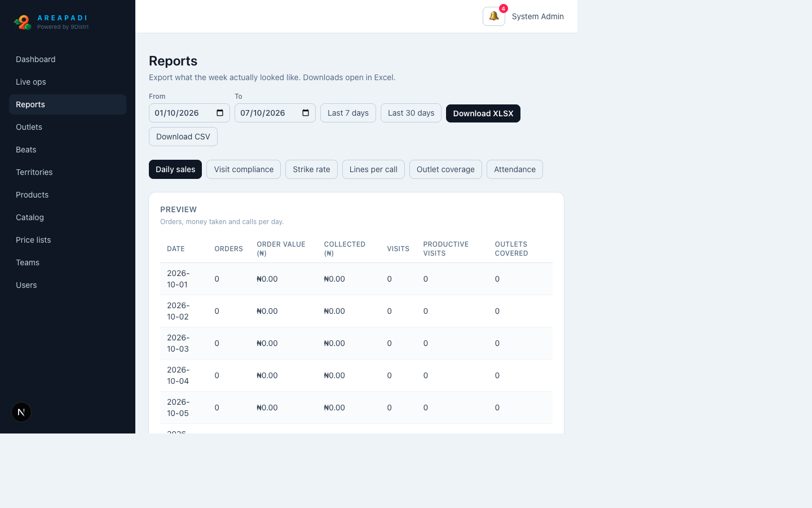Open calendar picker for From date
Screen dimensions: 812x508
pyautogui.click(x=220, y=113)
